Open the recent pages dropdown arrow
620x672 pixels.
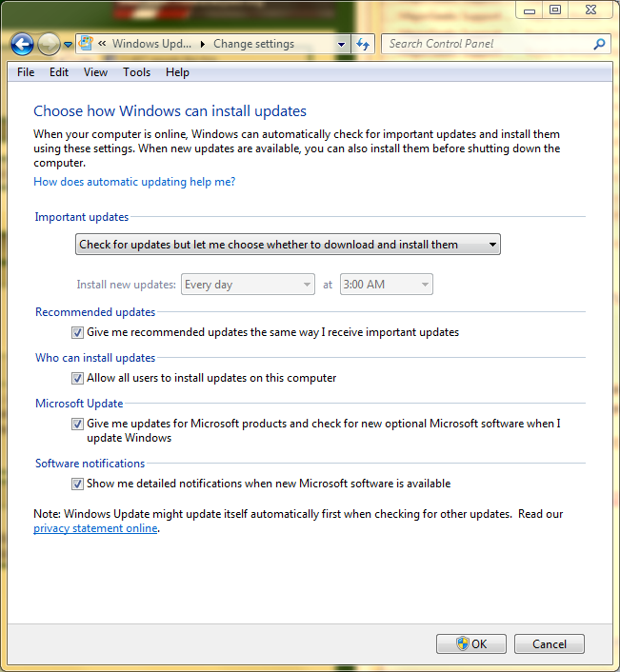[x=69, y=45]
